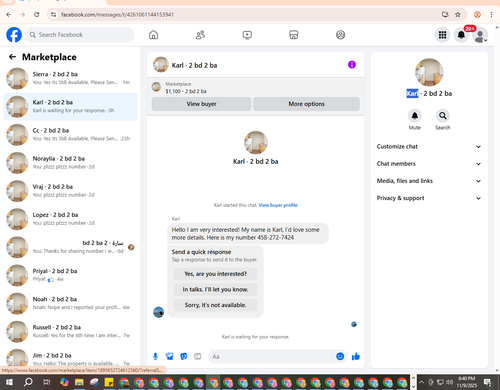Screen dimensions: 500x390
Task: Click the Aa message text field
Action: [x=272, y=357]
